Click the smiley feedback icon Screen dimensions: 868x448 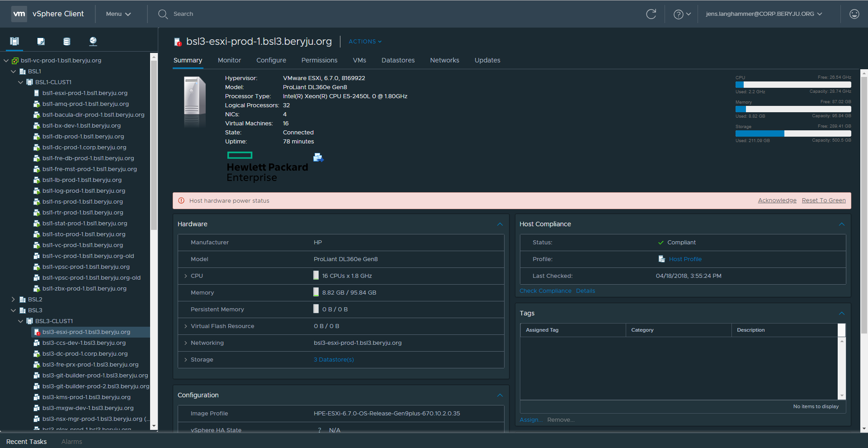click(x=854, y=14)
